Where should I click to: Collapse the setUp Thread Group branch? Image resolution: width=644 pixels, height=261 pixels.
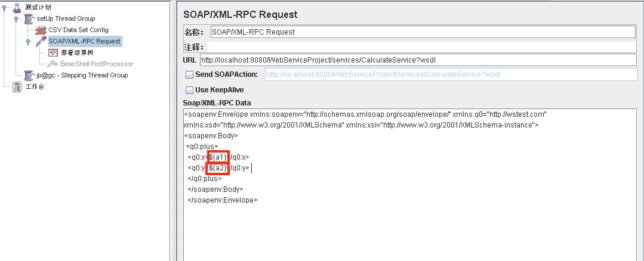coord(16,18)
